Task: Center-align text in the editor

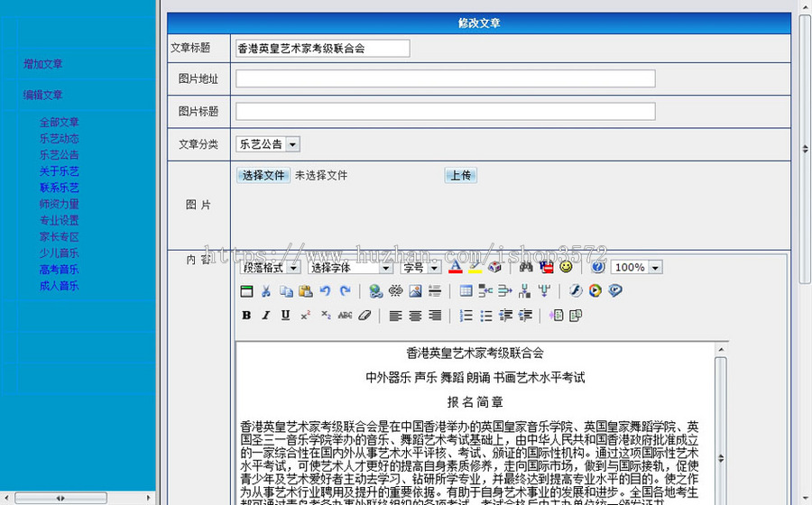Action: click(415, 316)
